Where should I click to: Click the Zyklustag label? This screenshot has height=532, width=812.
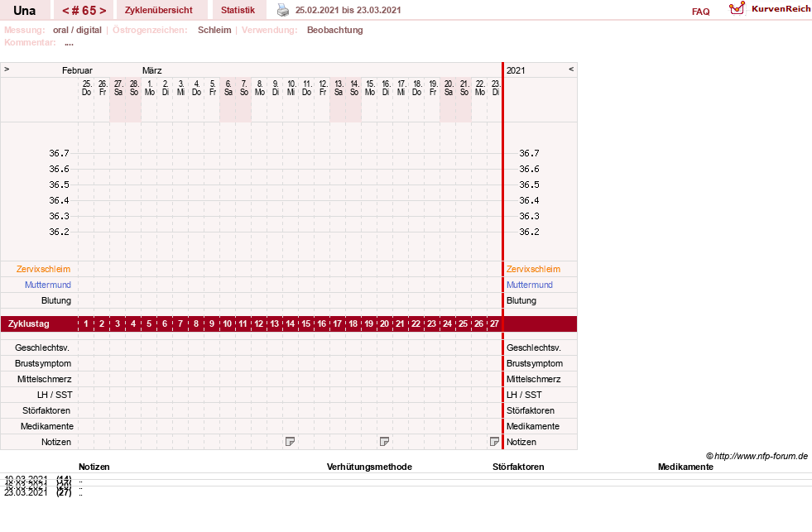pos(28,324)
